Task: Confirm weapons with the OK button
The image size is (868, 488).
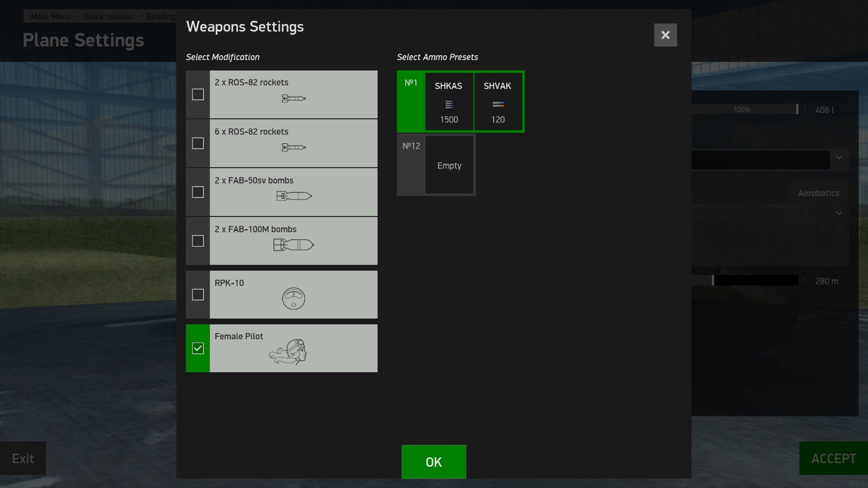Action: (434, 462)
